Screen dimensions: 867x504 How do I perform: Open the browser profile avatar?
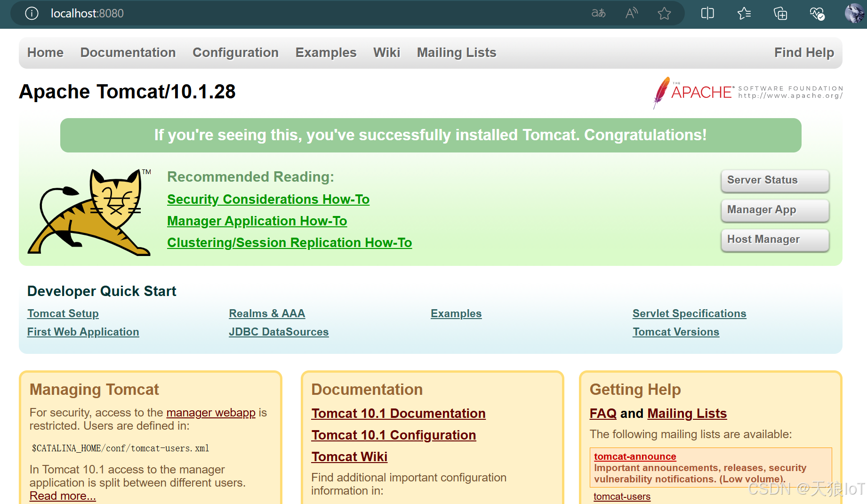[854, 13]
